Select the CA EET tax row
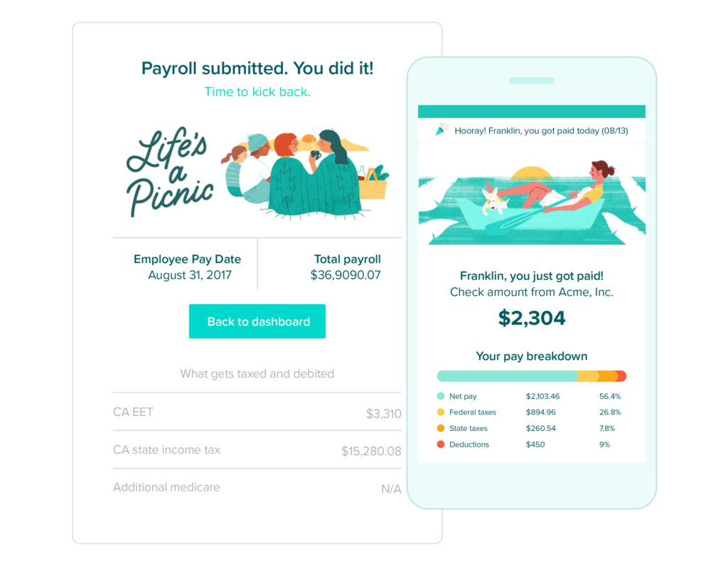 pos(257,412)
